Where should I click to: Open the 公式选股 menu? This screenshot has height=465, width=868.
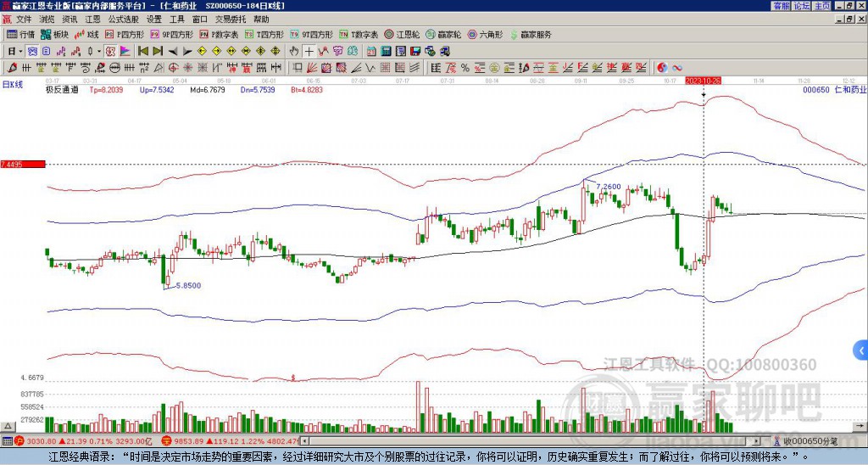tap(124, 20)
